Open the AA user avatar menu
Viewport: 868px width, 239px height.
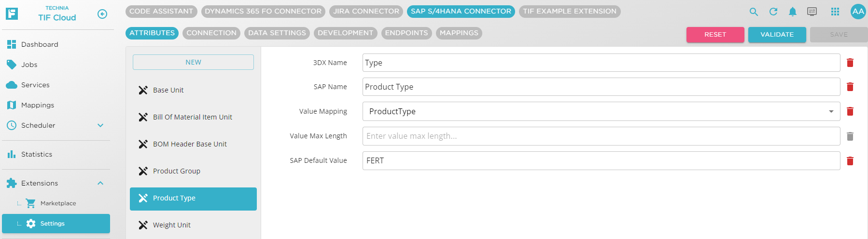pyautogui.click(x=858, y=12)
